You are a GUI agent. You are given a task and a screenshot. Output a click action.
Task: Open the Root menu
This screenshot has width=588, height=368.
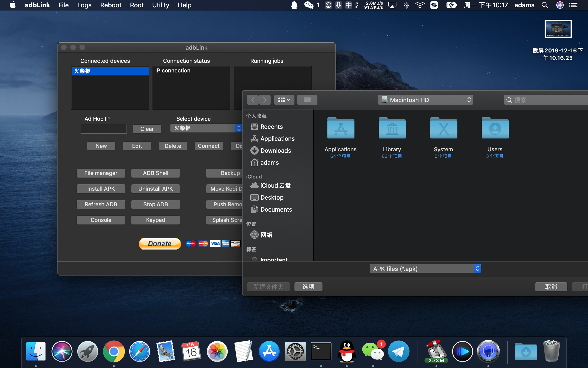[x=137, y=5]
